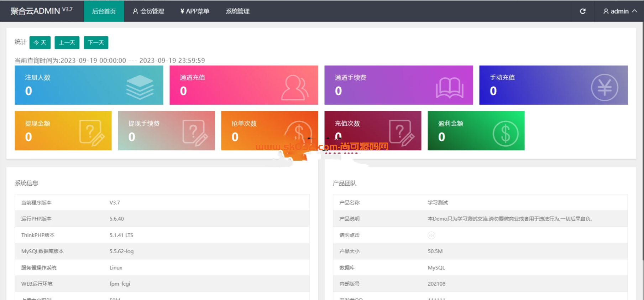Click the dollar icon in 抢单次数 card
The image size is (644, 300).
(299, 134)
